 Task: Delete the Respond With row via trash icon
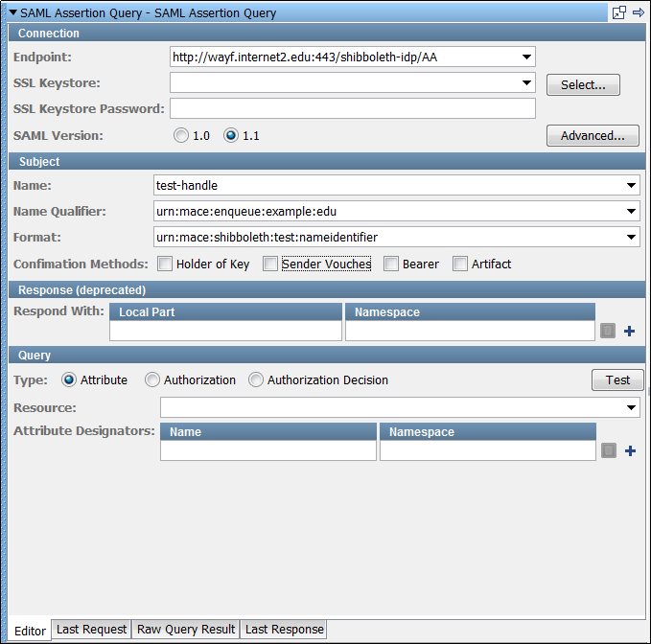pos(608,331)
